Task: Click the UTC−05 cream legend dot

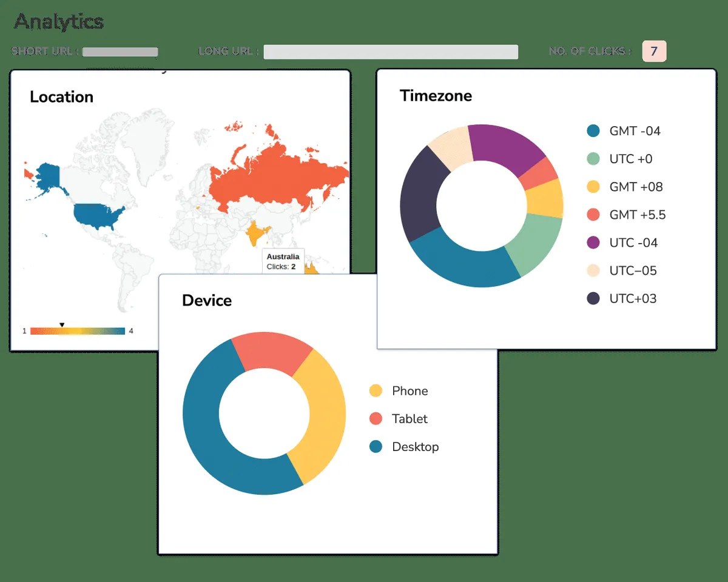Action: 593,270
